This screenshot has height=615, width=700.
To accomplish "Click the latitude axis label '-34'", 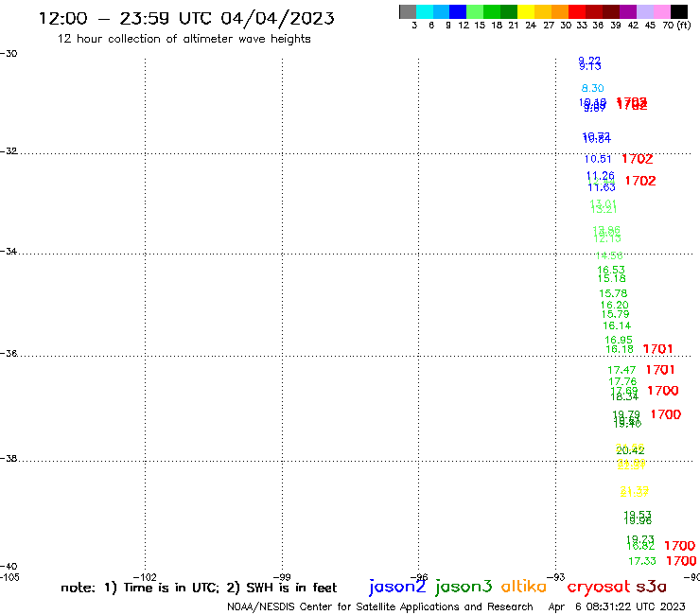I will [9, 251].
